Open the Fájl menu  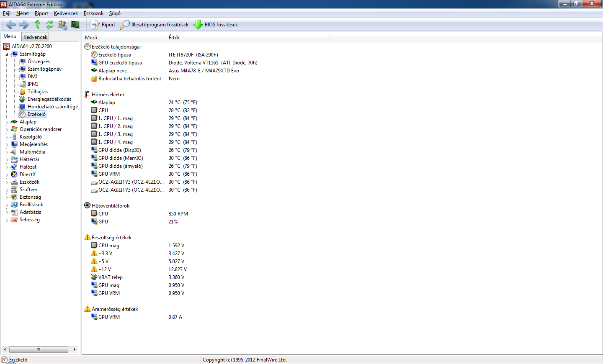(7, 13)
